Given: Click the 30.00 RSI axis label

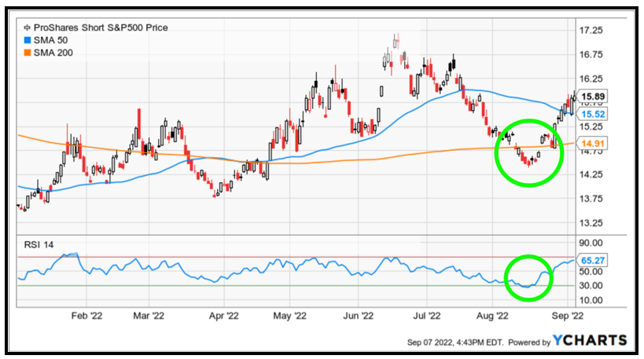Looking at the screenshot, I should pyautogui.click(x=591, y=286).
